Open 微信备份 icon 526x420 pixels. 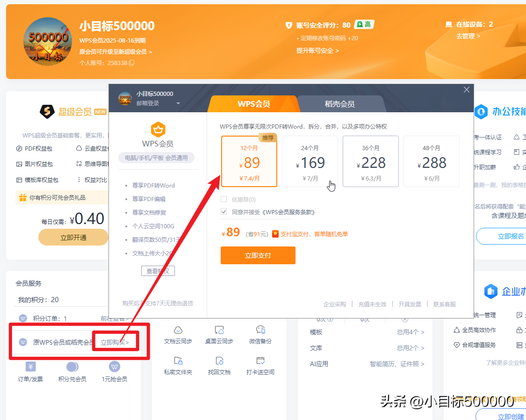260,330
